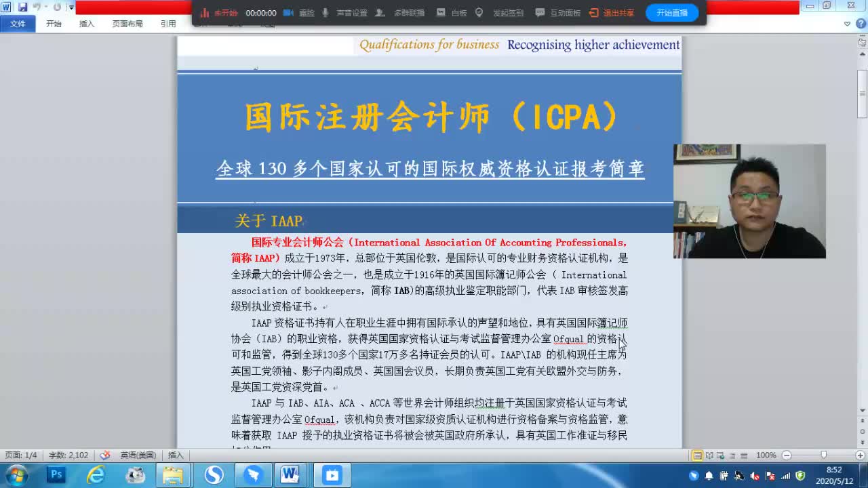Click the proofing errors icon in status bar
868x488 pixels.
tap(105, 455)
